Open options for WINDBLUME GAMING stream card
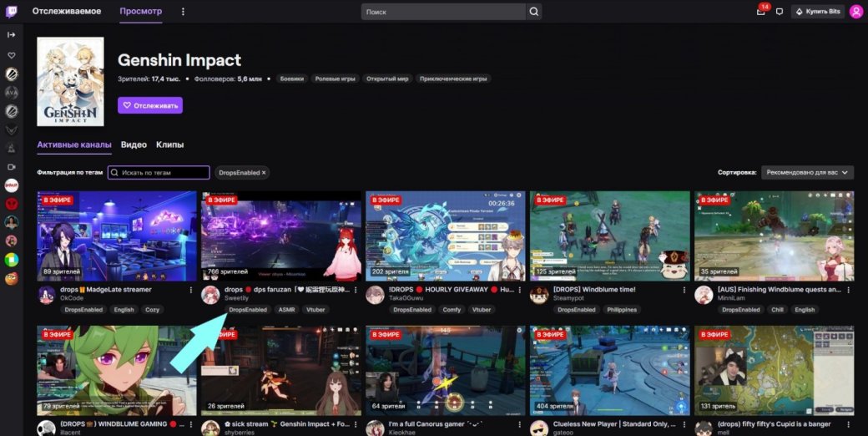Screen dimensions: 868x436 (x=191, y=424)
